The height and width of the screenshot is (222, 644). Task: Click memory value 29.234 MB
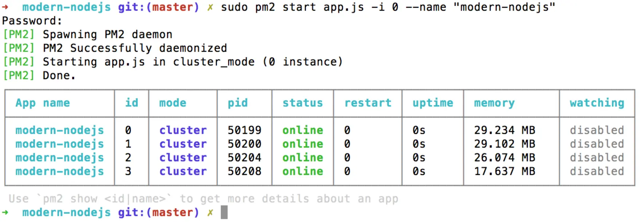(x=504, y=130)
